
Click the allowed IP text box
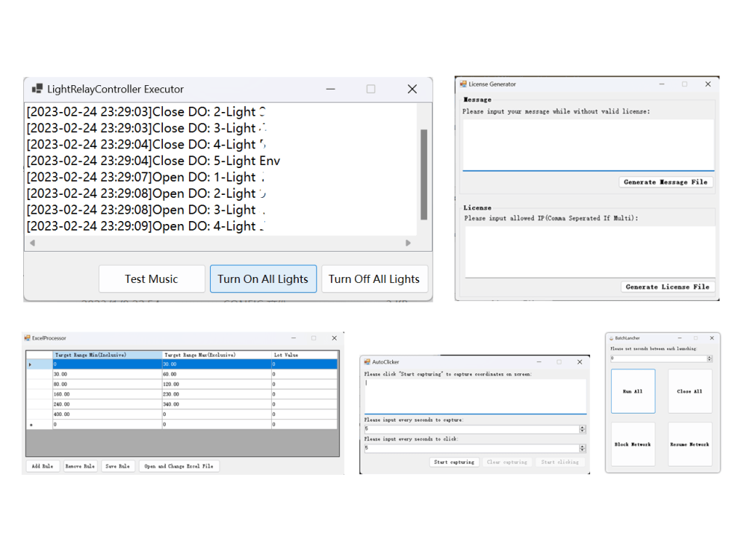[x=590, y=252]
